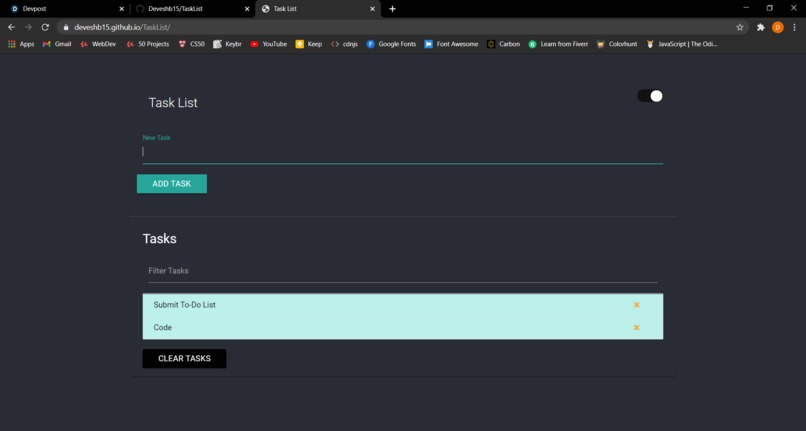Open the WebDev bookmark
The height and width of the screenshot is (431, 806).
pyautogui.click(x=98, y=44)
